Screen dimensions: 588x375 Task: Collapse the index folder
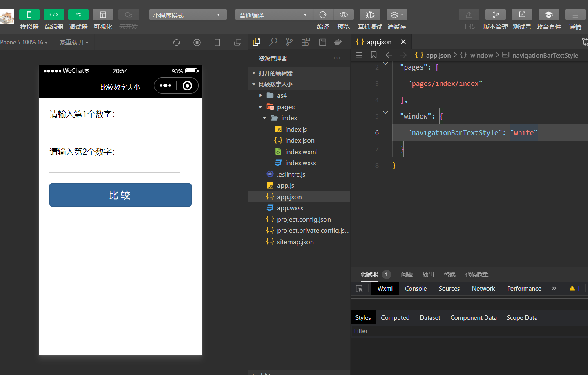tap(299, 118)
